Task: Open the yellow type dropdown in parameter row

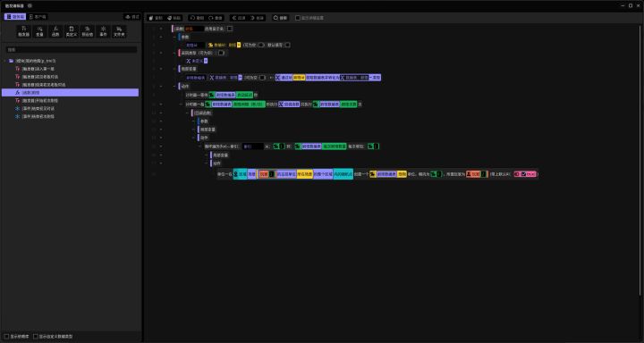Action: [x=239, y=45]
